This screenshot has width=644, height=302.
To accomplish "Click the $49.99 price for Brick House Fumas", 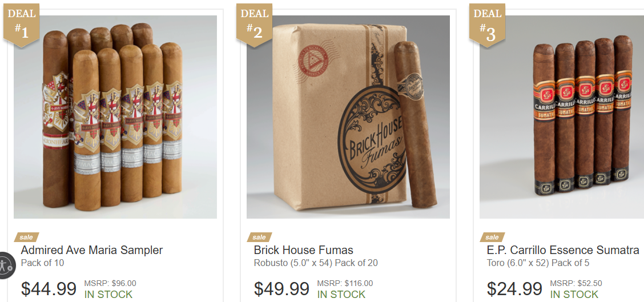I will pyautogui.click(x=281, y=289).
